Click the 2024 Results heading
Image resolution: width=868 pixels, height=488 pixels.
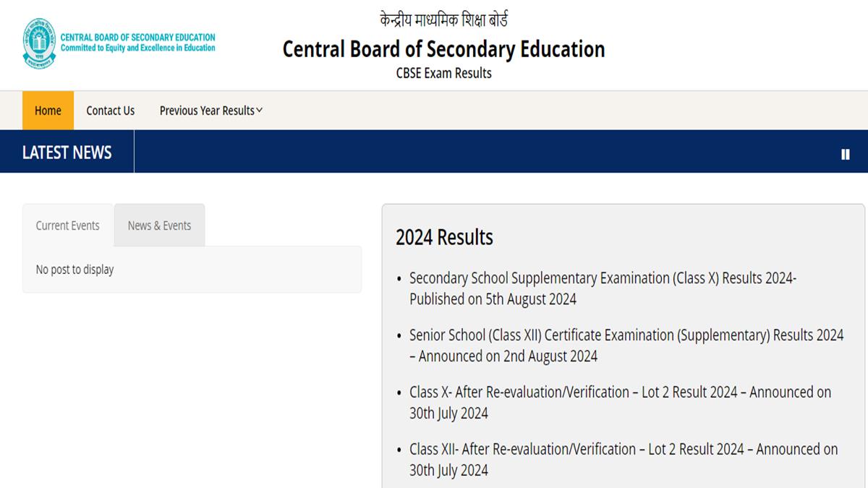coord(445,237)
